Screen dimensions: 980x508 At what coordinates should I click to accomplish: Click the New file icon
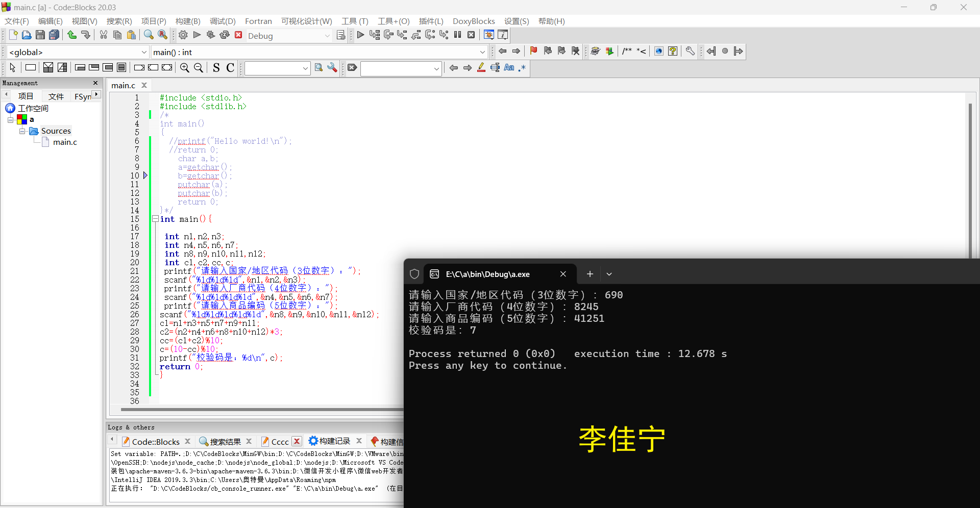click(x=13, y=35)
